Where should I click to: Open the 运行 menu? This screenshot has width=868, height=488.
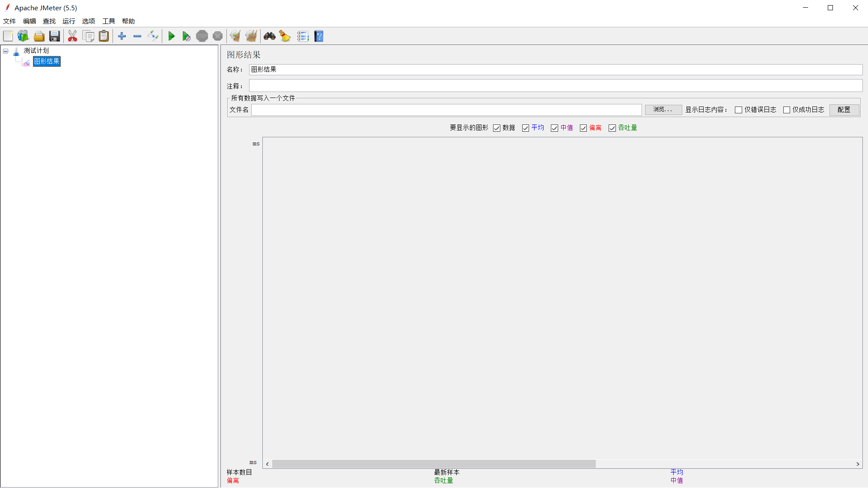click(x=68, y=21)
